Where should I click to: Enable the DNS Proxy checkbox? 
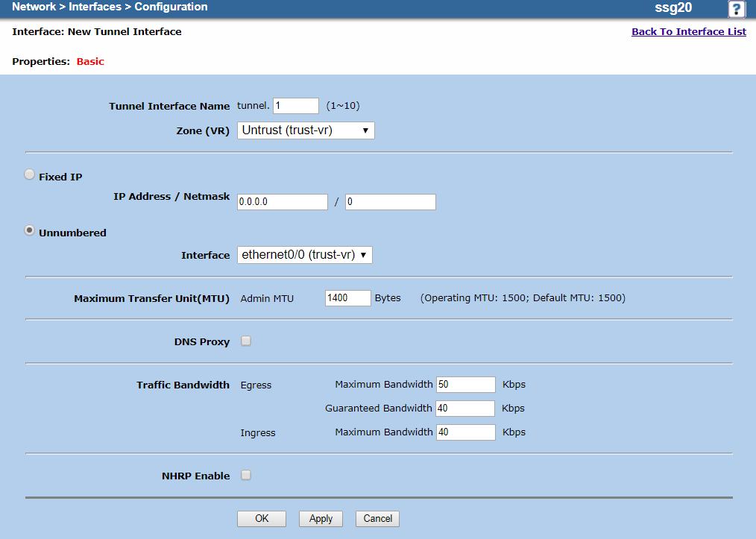[246, 341]
